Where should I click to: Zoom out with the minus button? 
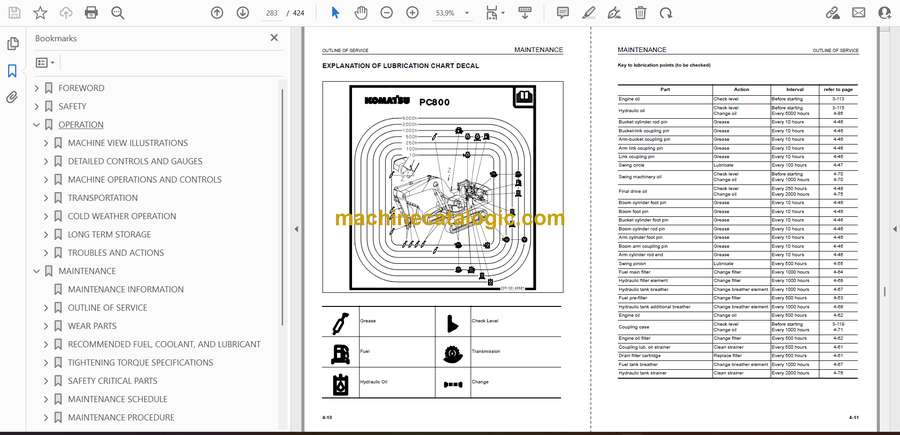point(387,13)
